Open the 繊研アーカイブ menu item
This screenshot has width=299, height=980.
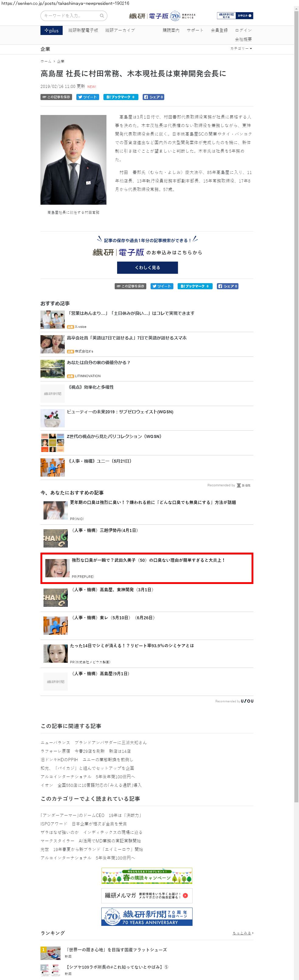click(120, 30)
